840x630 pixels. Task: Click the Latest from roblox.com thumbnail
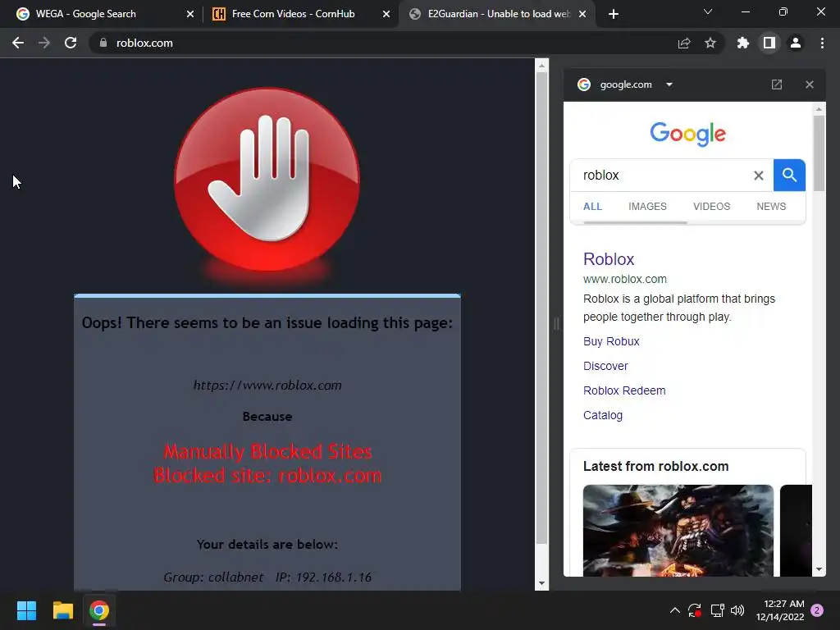678,530
